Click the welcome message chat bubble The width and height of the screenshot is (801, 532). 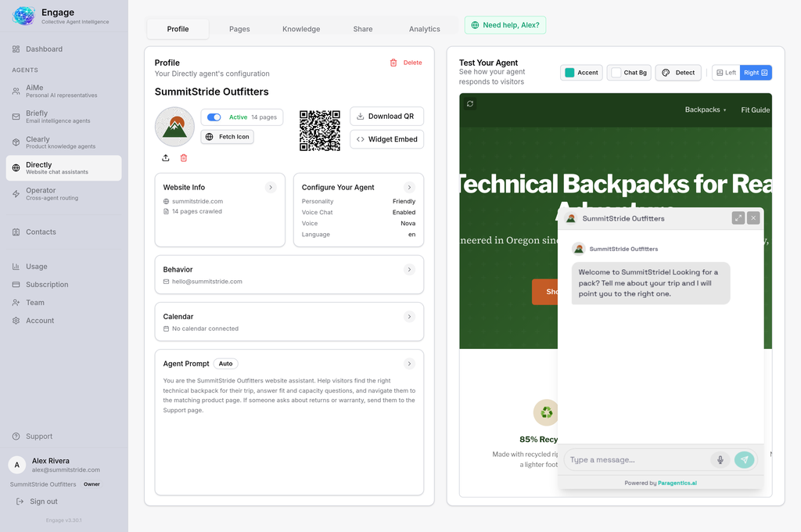pos(650,283)
